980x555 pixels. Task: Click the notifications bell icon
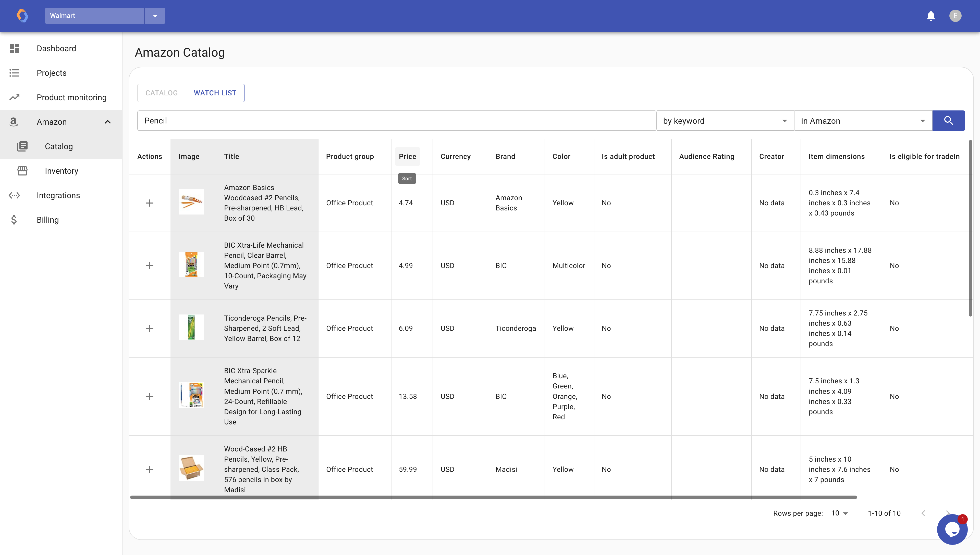[x=931, y=16]
